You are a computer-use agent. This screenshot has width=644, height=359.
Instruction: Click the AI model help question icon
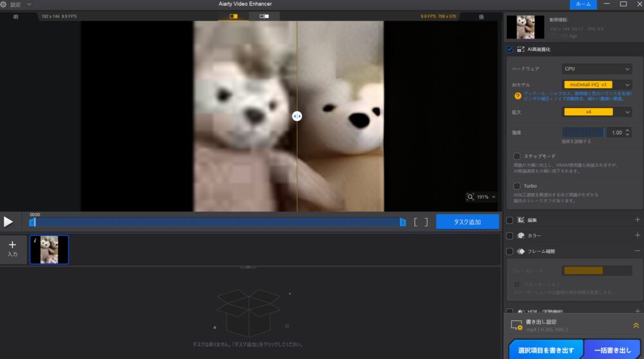click(516, 96)
